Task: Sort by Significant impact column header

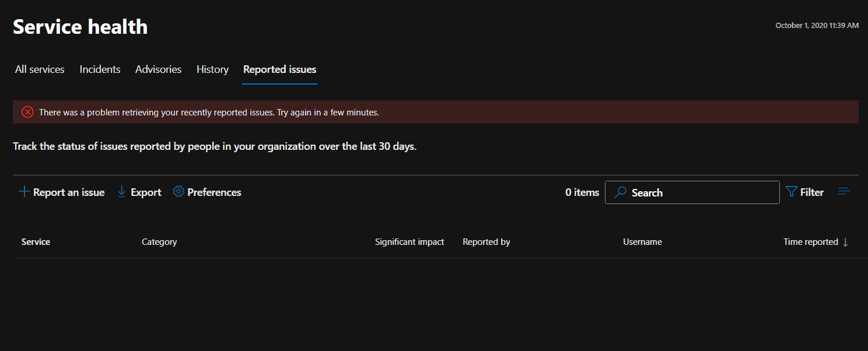Action: point(409,242)
